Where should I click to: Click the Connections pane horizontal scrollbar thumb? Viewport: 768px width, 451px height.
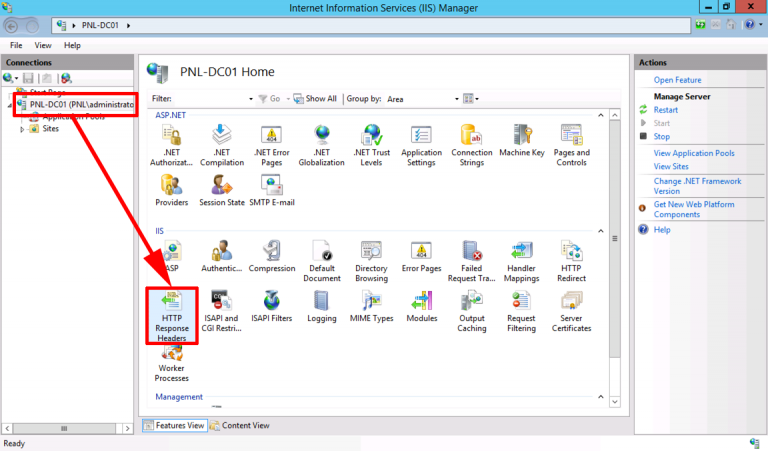pyautogui.click(x=64, y=428)
